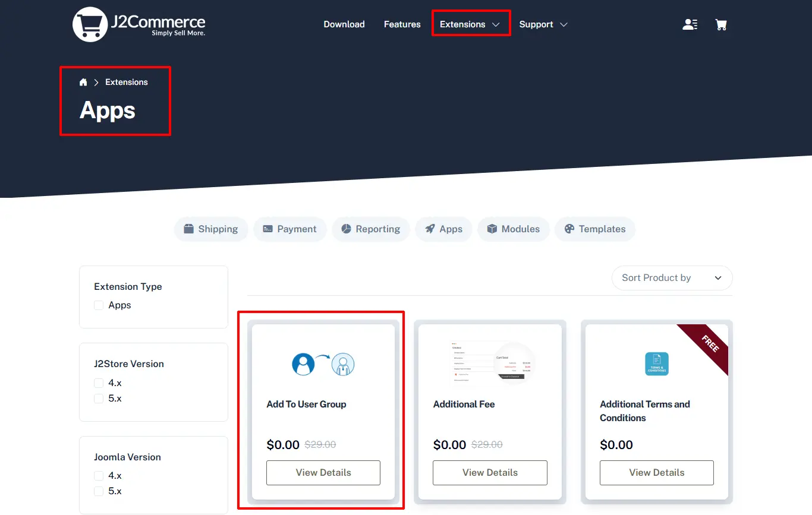Image resolution: width=812 pixels, height=515 pixels.
Task: Filter by Shipping category
Action: click(211, 229)
